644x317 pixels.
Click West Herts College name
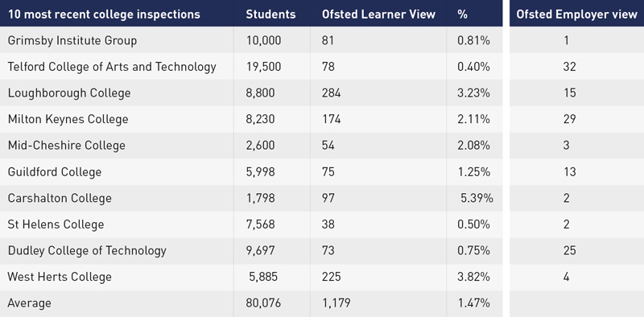(60, 277)
